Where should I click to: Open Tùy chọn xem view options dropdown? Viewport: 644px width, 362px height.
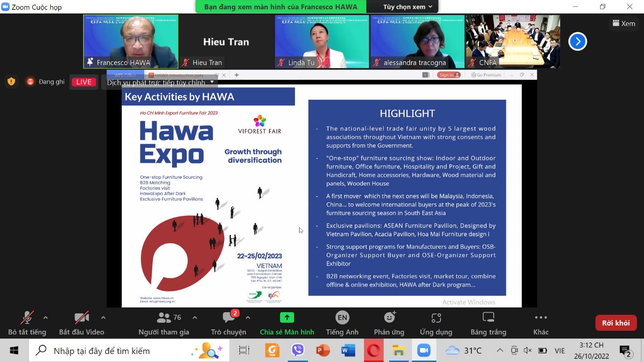pyautogui.click(x=408, y=7)
